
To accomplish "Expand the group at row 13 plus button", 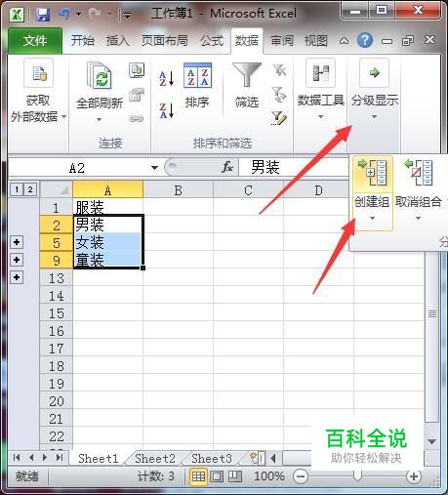I will (17, 277).
